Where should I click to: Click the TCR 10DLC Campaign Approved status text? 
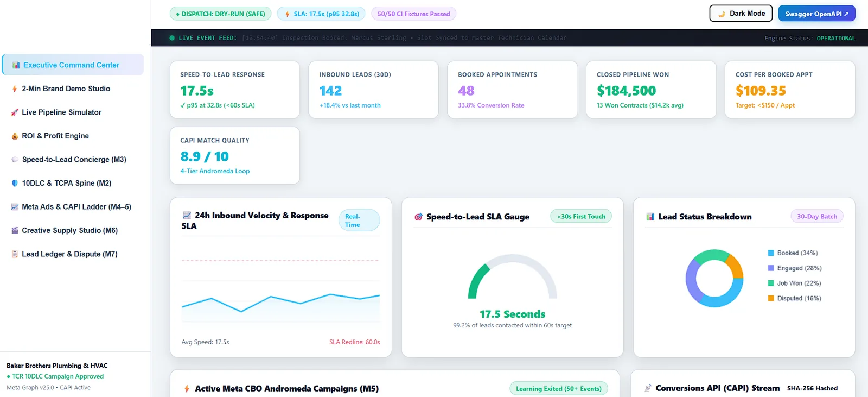pyautogui.click(x=58, y=376)
